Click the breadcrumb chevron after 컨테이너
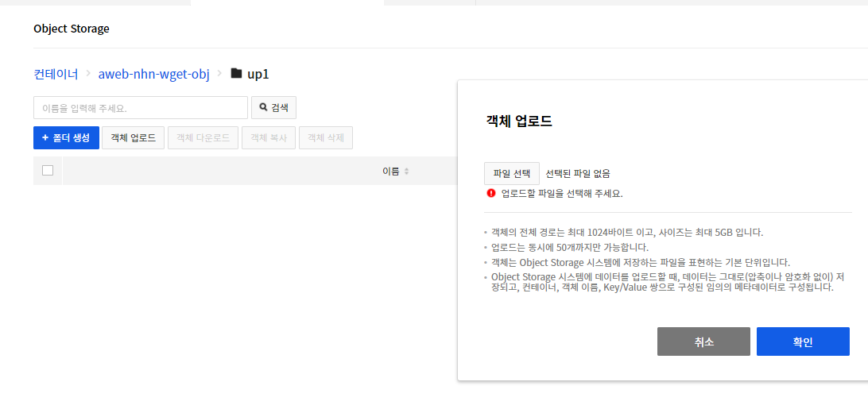Screen dimensions: 868x409 (88, 74)
